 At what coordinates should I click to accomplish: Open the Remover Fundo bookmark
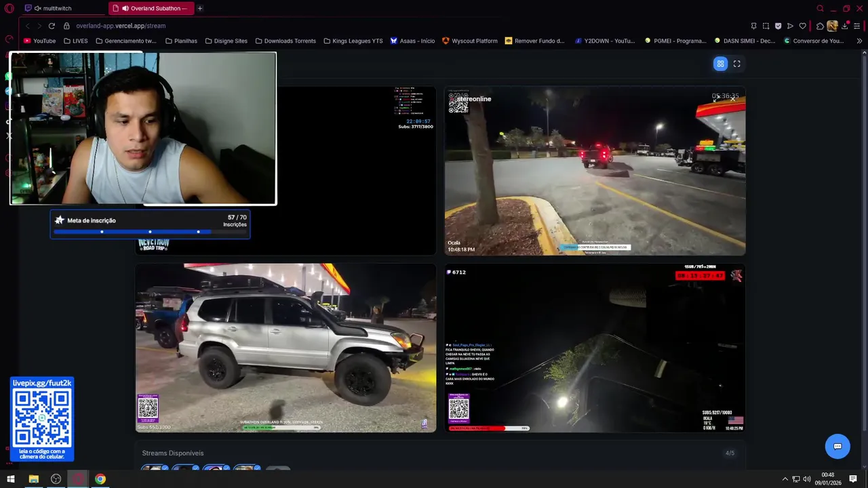tap(534, 41)
